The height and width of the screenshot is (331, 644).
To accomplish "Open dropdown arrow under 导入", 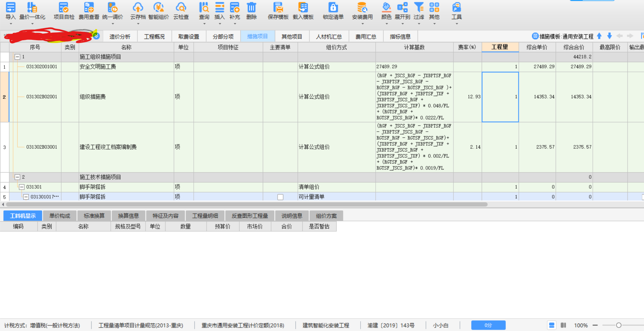I will tap(11, 24).
